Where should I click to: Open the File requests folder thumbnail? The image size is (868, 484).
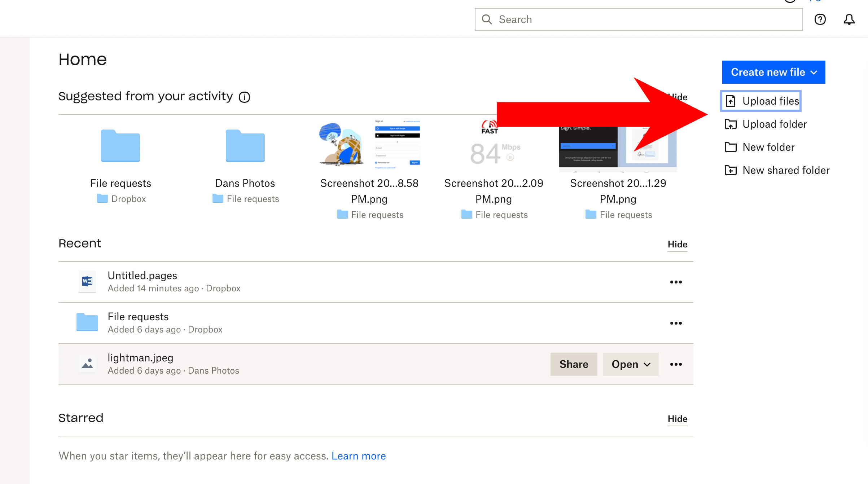(120, 146)
